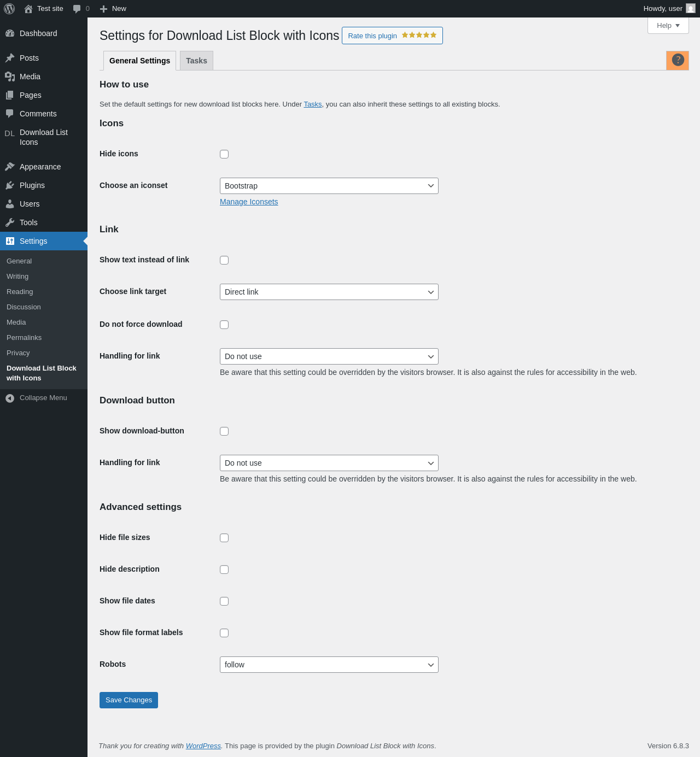This screenshot has width=700, height=757.
Task: Expand the Help panel toggle
Action: tap(668, 26)
